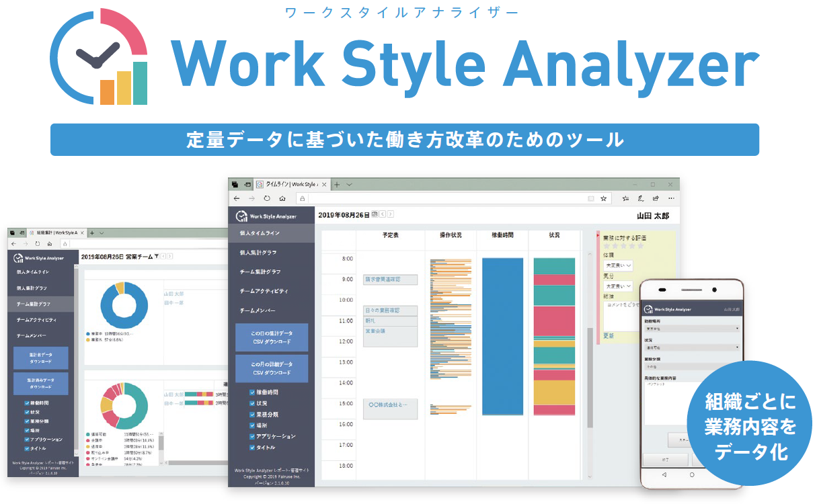Open reading view icon in front browser address bar

(x=591, y=198)
